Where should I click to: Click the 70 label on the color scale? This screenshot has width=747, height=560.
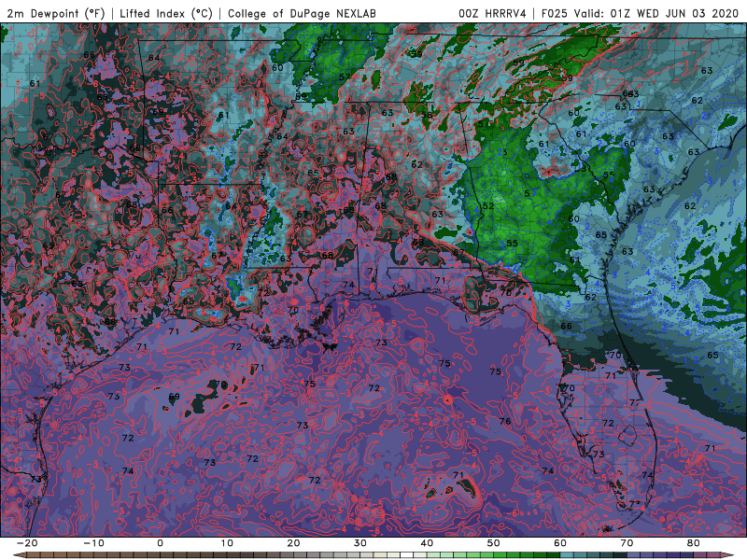point(627,543)
